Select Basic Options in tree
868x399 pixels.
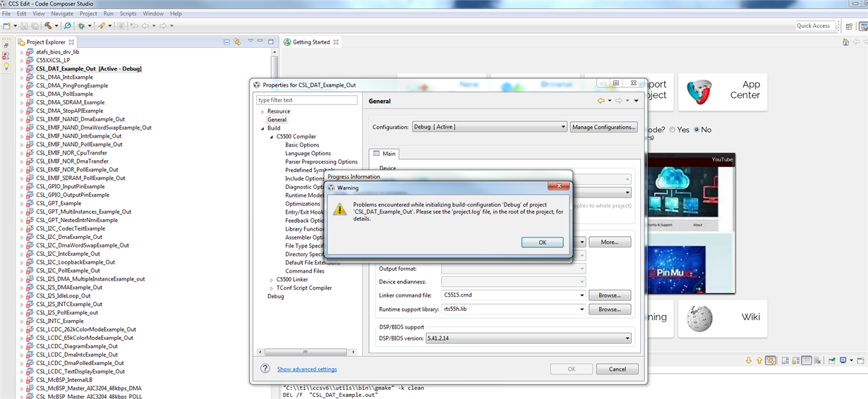click(302, 145)
